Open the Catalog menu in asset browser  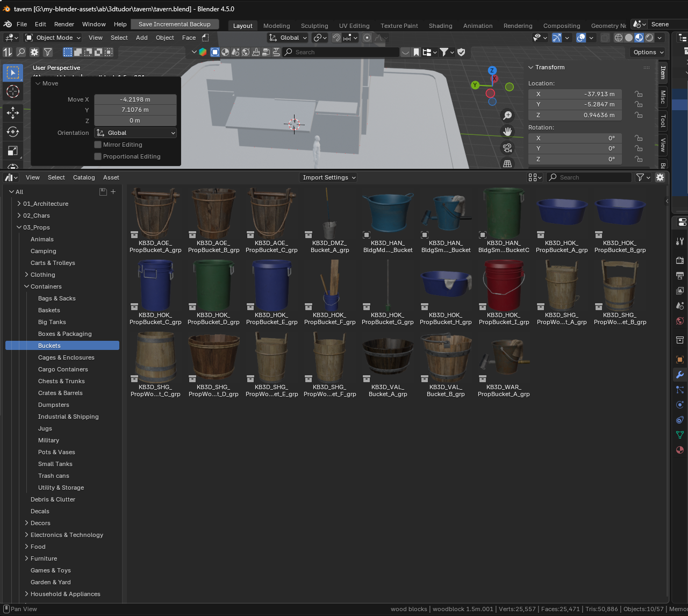tap(84, 177)
